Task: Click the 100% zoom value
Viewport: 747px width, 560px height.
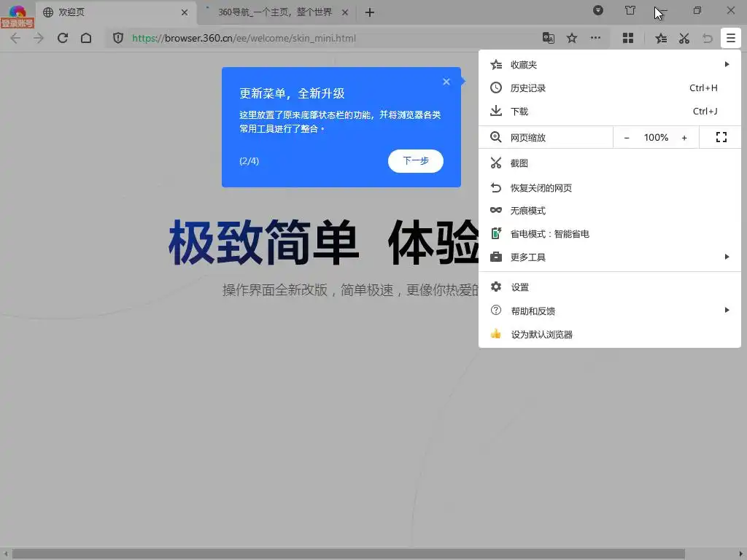Action: coord(656,138)
